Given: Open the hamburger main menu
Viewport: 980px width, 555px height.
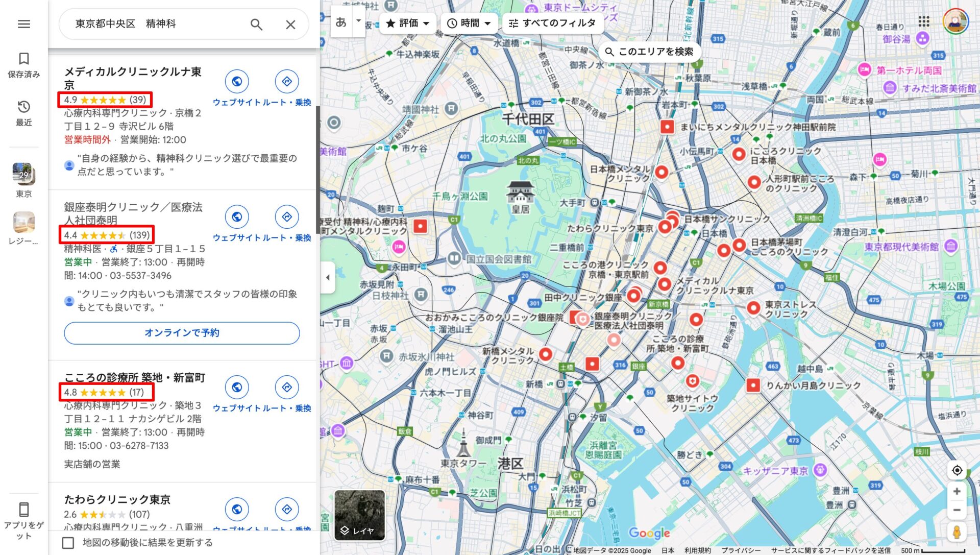Looking at the screenshot, I should pyautogui.click(x=24, y=24).
